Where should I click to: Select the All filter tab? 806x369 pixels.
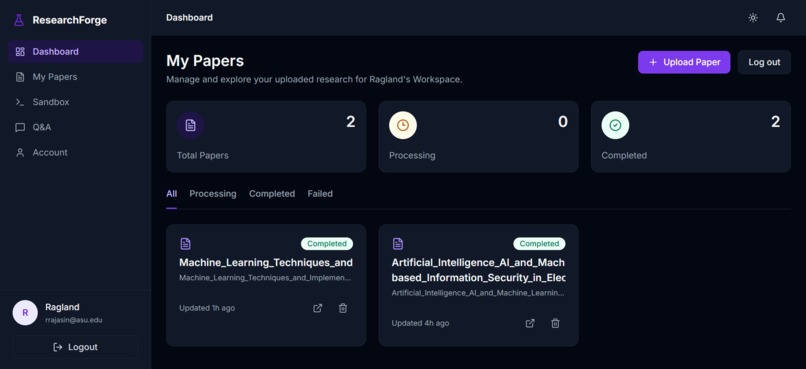171,194
